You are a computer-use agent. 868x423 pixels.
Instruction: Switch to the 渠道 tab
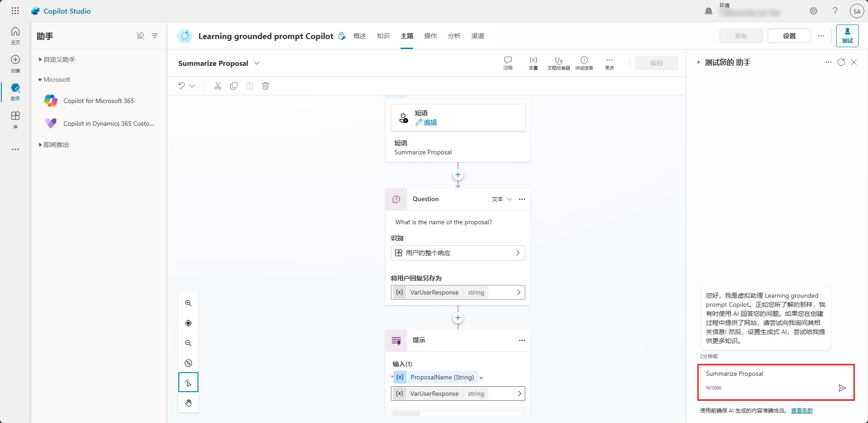(x=478, y=36)
